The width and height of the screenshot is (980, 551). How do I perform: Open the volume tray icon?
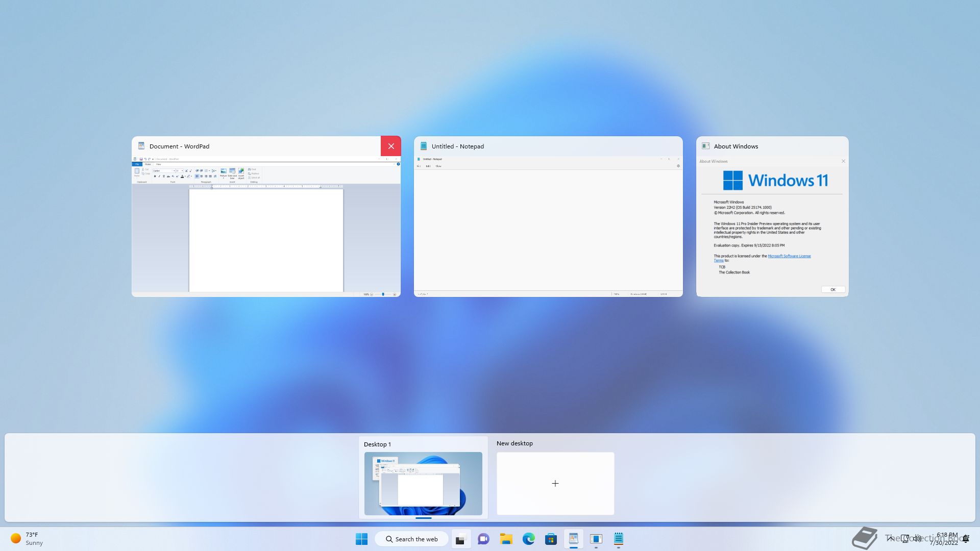[x=918, y=538]
